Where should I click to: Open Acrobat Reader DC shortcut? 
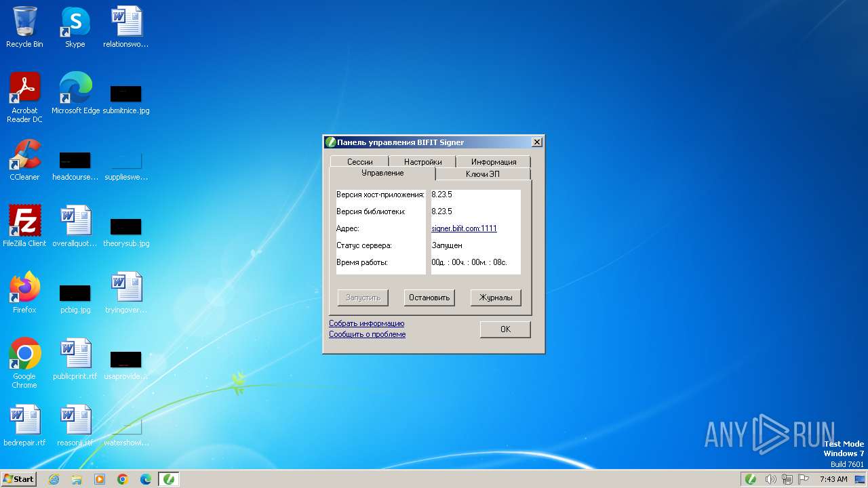point(24,97)
